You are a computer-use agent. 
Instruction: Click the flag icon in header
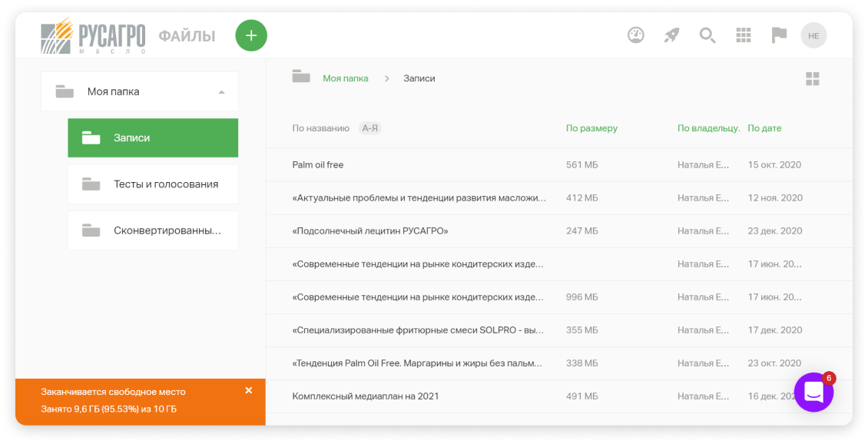click(x=779, y=35)
